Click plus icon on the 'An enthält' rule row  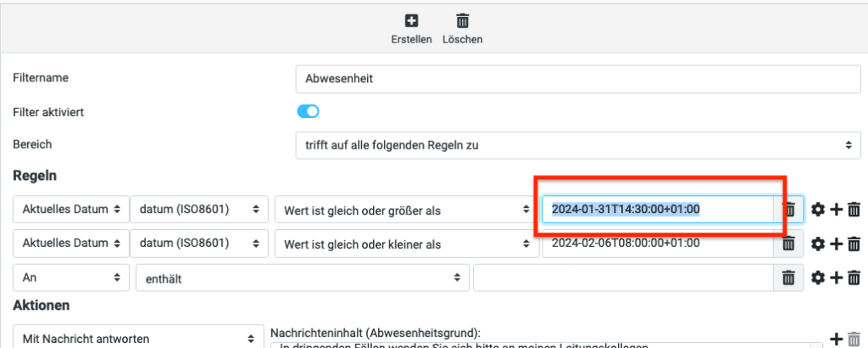(x=836, y=277)
